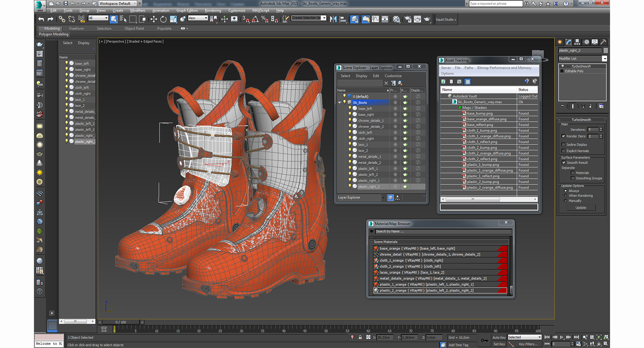
Task: Toggle the Percent Snap button
Action: [x=265, y=19]
